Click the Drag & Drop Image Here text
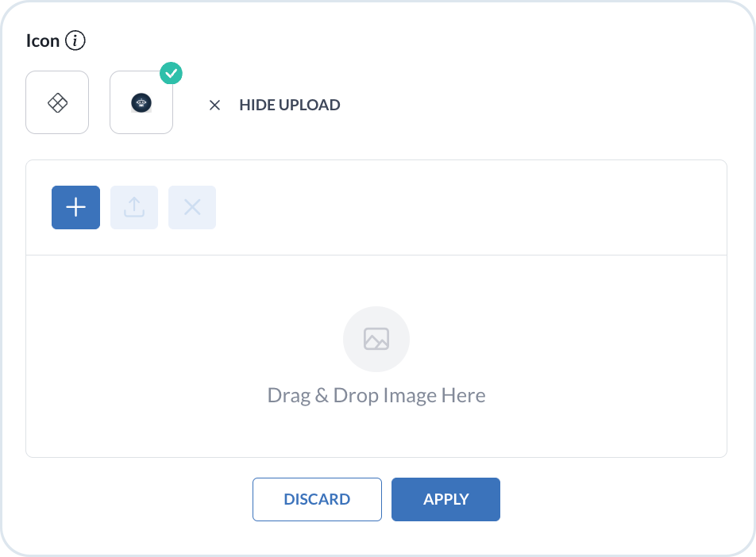Image resolution: width=756 pixels, height=557 pixels. click(x=376, y=395)
